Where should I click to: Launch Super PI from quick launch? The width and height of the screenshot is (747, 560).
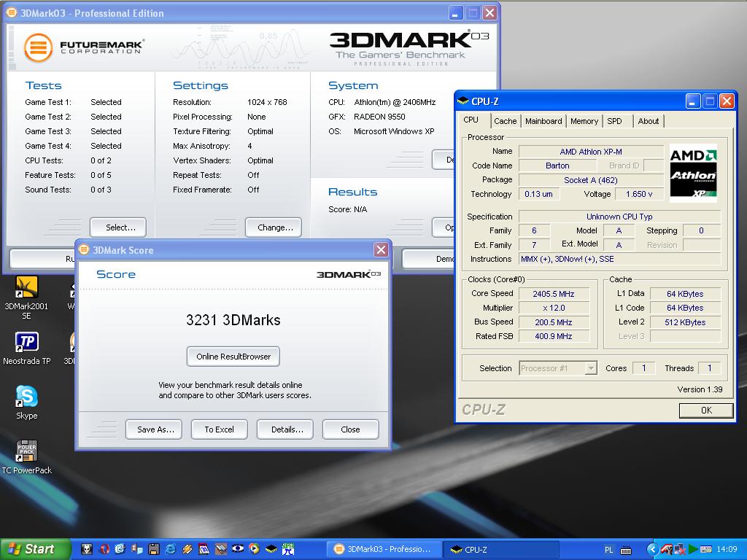(288, 549)
